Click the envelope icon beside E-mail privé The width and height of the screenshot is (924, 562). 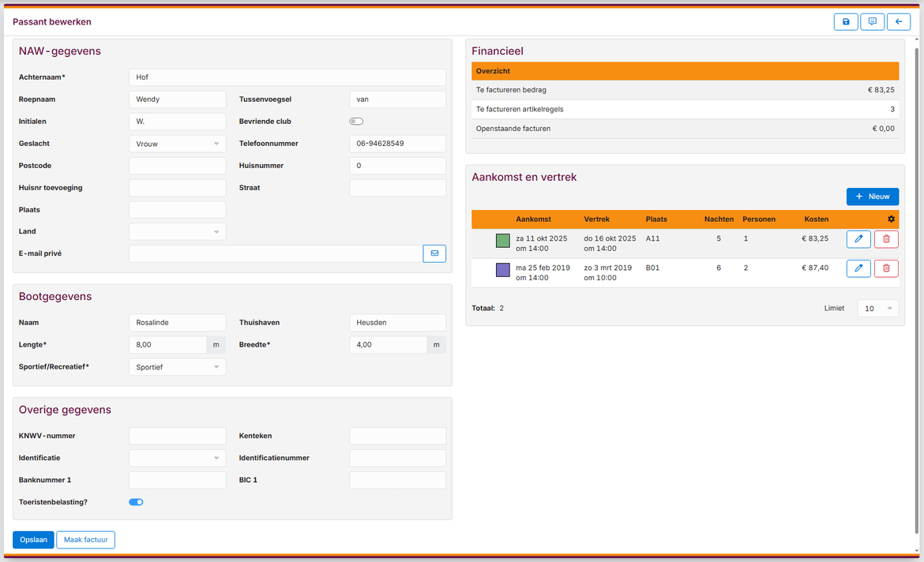point(434,253)
